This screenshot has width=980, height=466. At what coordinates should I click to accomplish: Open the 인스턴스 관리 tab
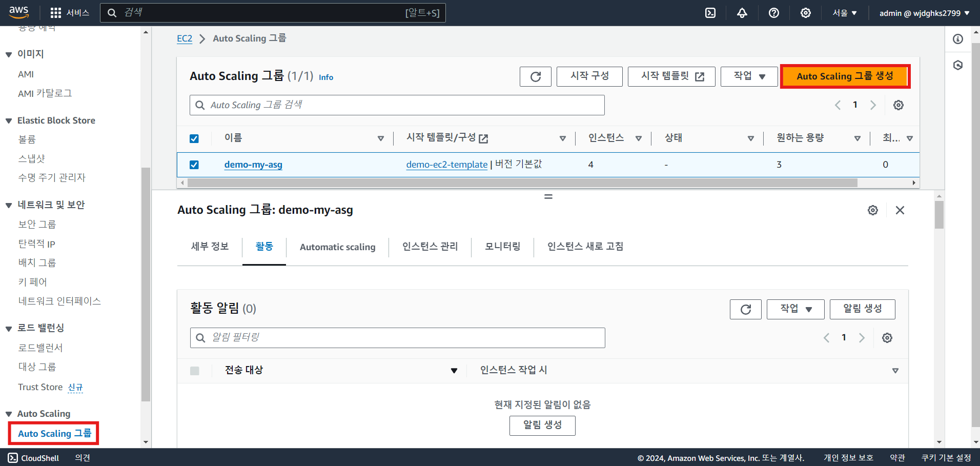(430, 247)
